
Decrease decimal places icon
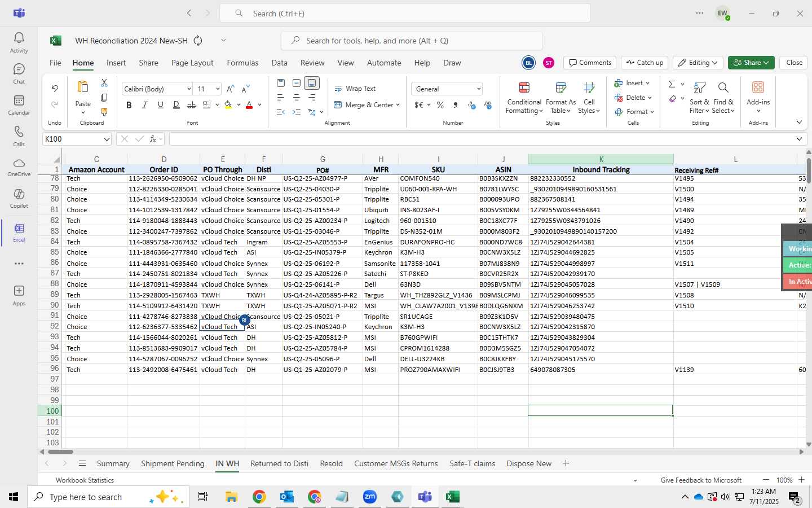click(x=488, y=105)
